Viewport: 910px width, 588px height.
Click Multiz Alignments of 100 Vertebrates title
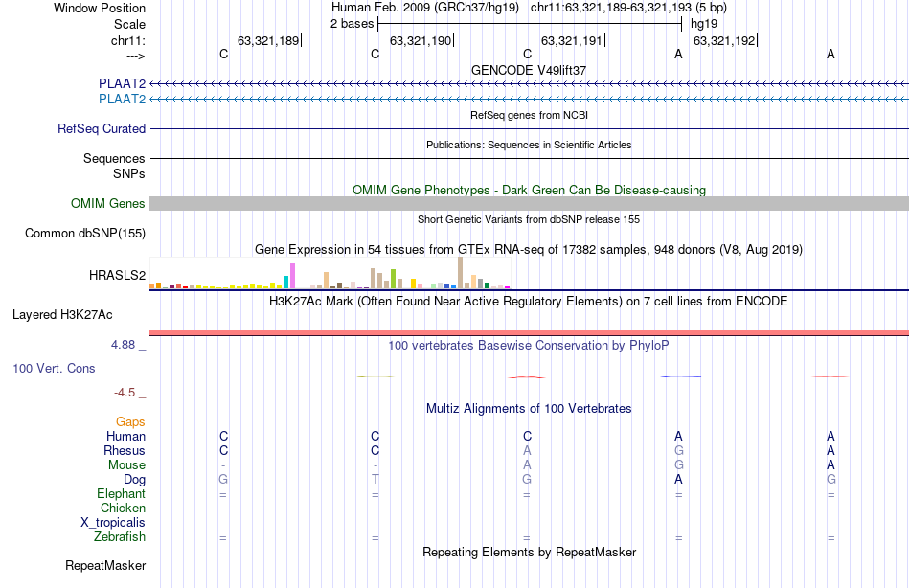[x=529, y=409]
